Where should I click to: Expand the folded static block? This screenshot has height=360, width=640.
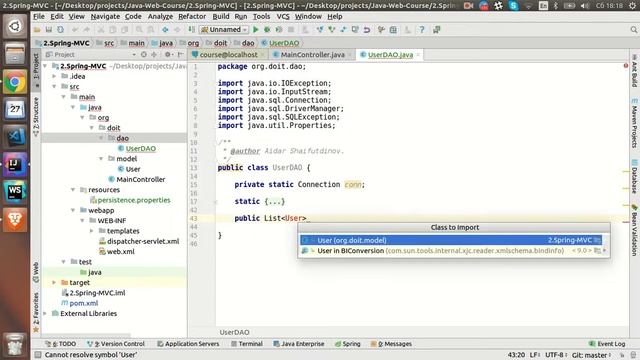(x=275, y=202)
